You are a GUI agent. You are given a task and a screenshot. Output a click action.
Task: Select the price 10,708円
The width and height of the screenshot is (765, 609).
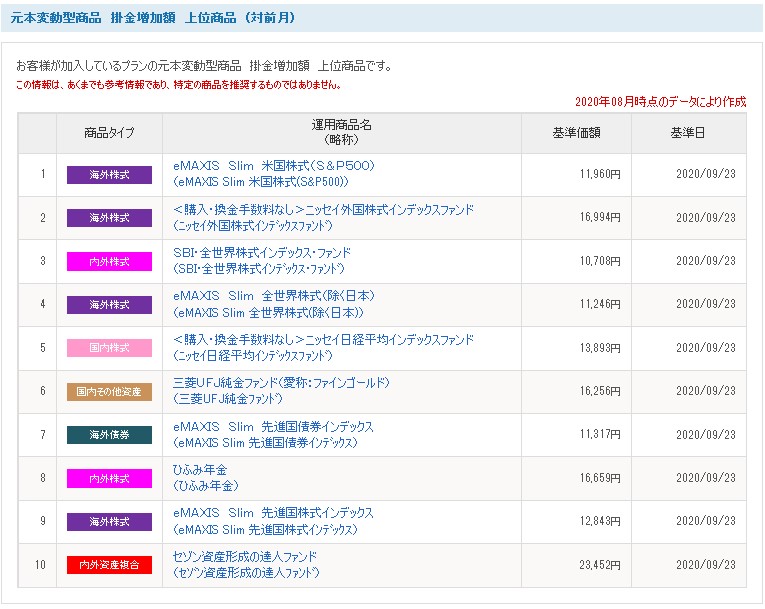pos(600,261)
